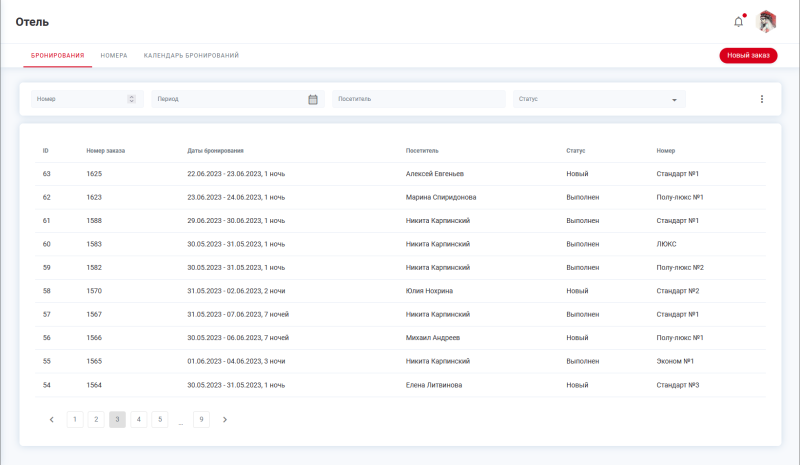Select order number 1566
Screen dimensions: 800x465
(x=94, y=338)
